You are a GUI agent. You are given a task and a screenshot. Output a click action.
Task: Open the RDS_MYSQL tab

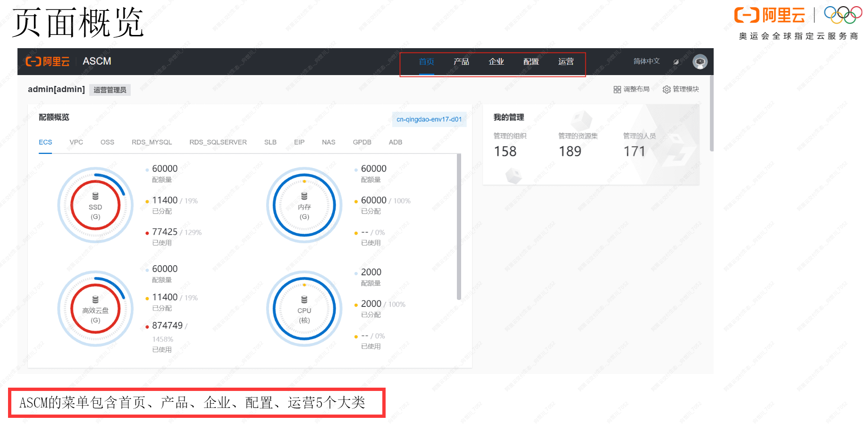152,142
